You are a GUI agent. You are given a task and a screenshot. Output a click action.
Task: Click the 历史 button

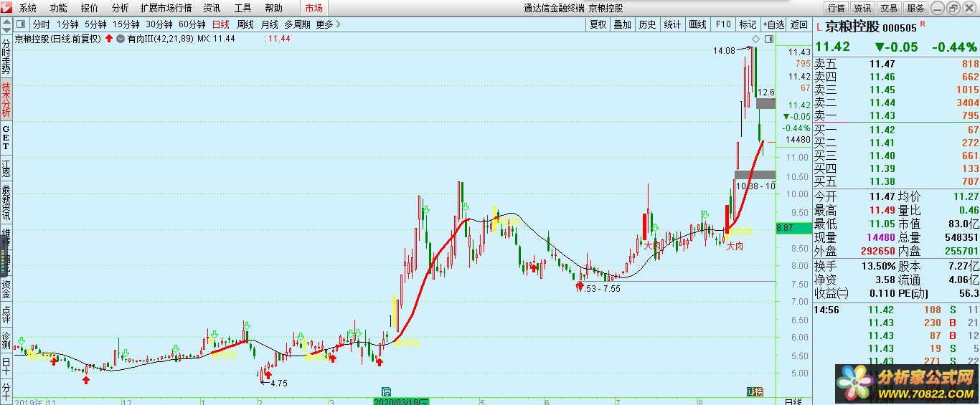pos(647,24)
